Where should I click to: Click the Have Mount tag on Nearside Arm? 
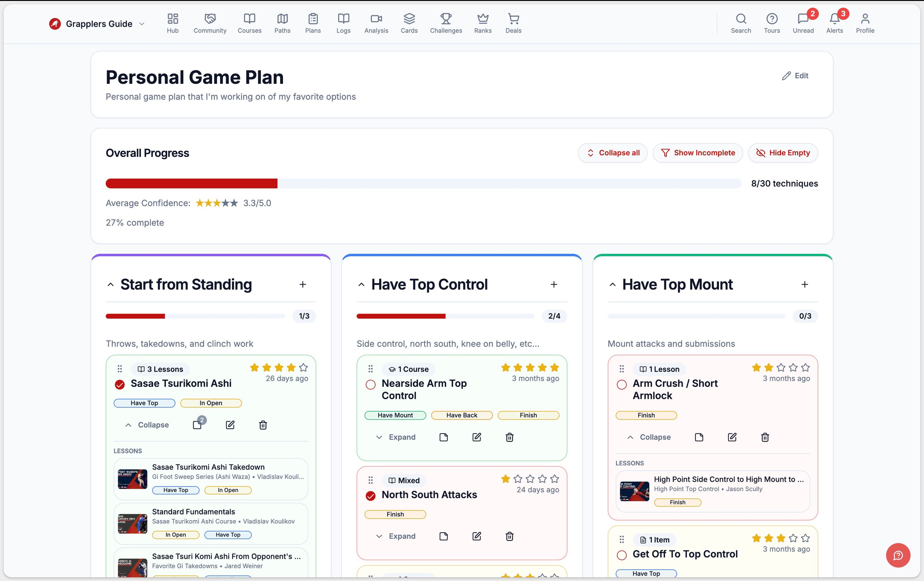pos(395,415)
